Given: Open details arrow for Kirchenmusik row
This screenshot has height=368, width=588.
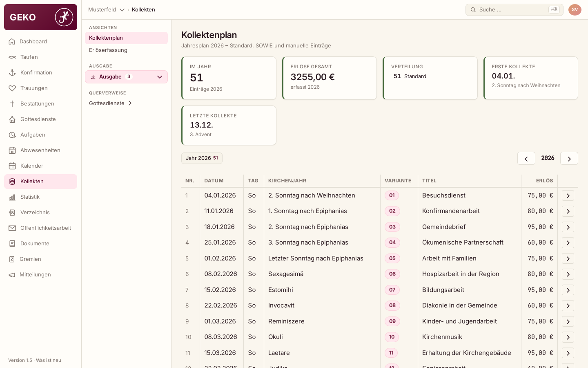Looking at the screenshot, I should [568, 337].
